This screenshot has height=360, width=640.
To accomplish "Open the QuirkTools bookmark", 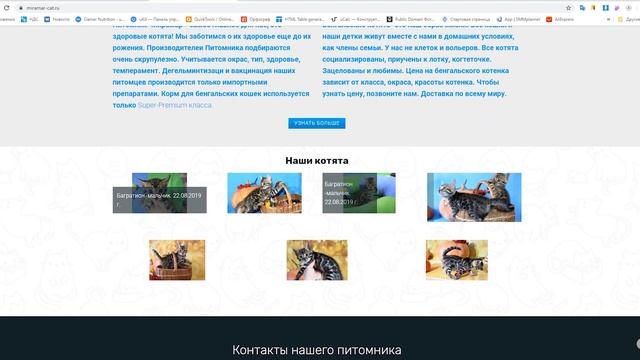I will coord(210,19).
